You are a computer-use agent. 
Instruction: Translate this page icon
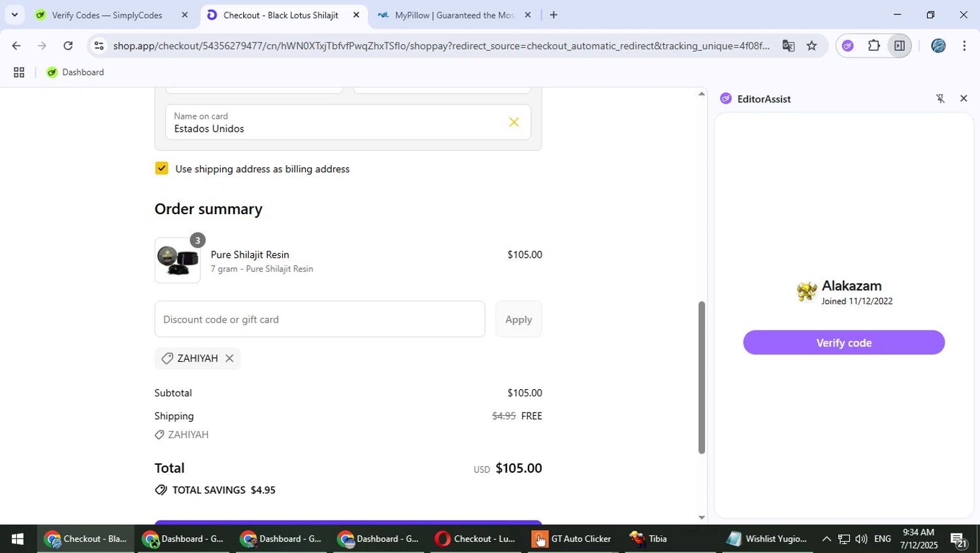pos(789,46)
